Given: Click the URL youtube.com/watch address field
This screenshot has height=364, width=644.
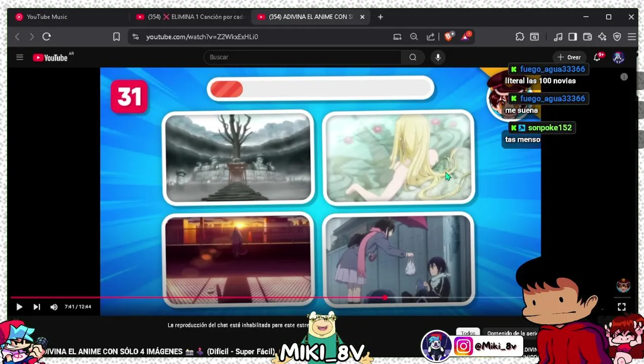Looking at the screenshot, I should [x=202, y=37].
